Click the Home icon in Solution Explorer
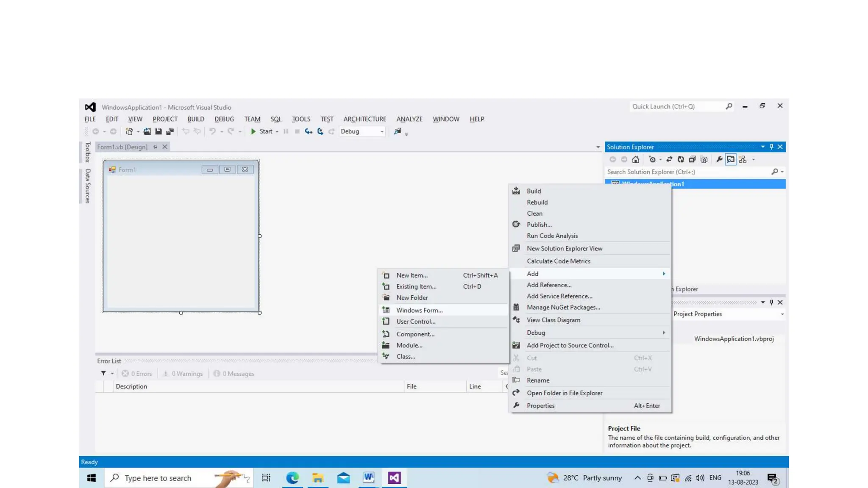 tap(635, 159)
